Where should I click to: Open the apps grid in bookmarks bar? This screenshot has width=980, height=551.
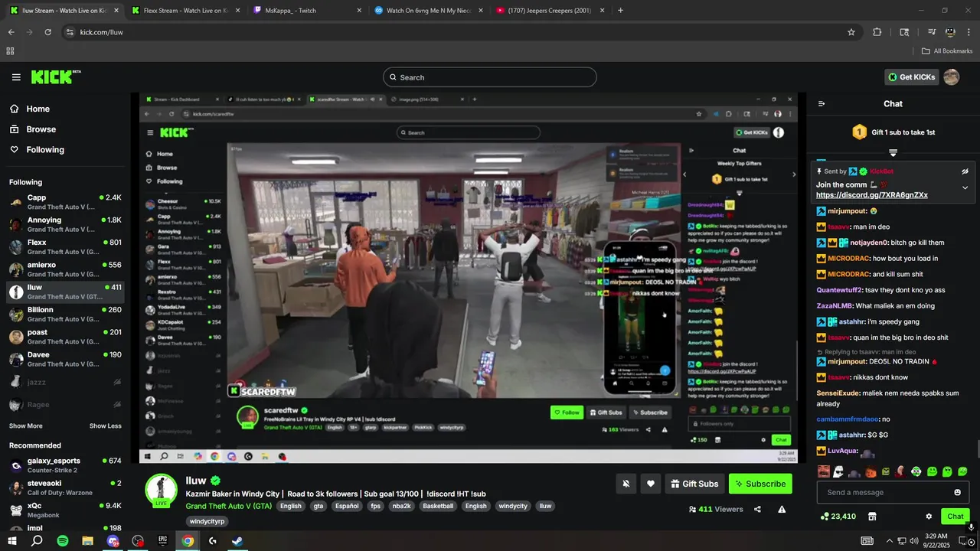[10, 51]
